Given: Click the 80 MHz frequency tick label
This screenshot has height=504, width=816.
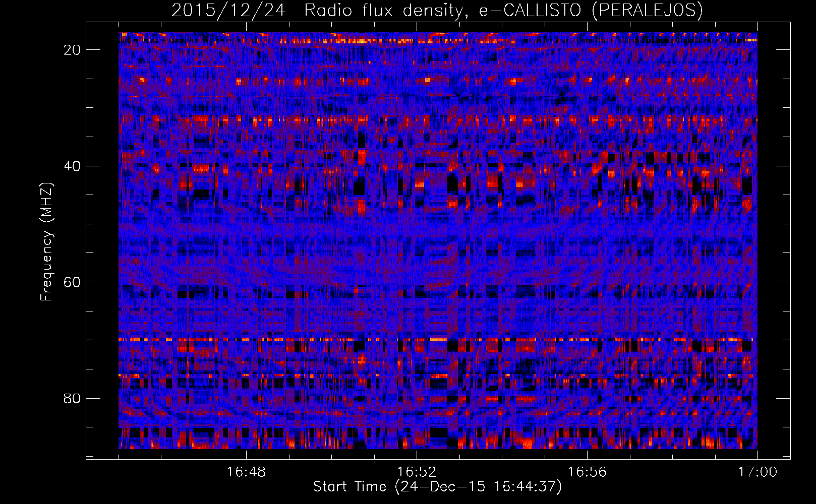Looking at the screenshot, I should pos(73,399).
